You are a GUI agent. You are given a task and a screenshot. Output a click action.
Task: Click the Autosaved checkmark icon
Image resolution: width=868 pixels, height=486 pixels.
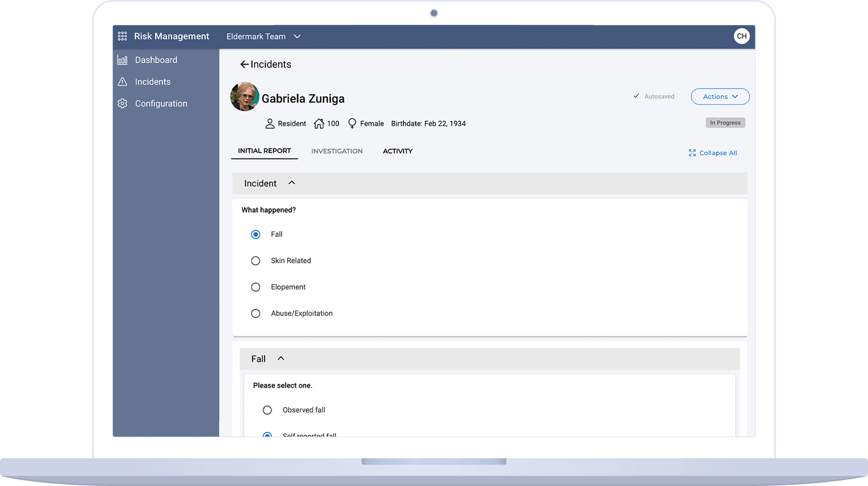tap(636, 96)
